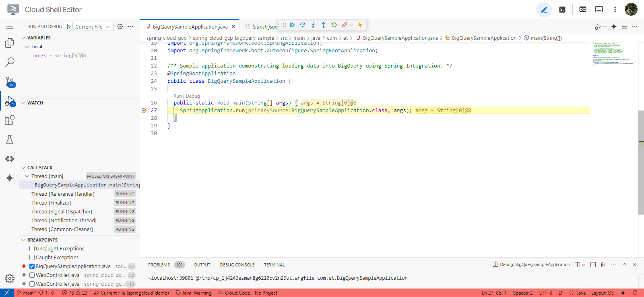Open the Current File launch configuration dropdown
The height and width of the screenshot is (297, 644).
point(93,27)
